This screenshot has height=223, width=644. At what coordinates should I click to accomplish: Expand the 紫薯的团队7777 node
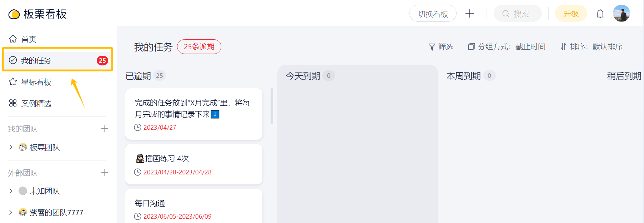click(x=11, y=212)
